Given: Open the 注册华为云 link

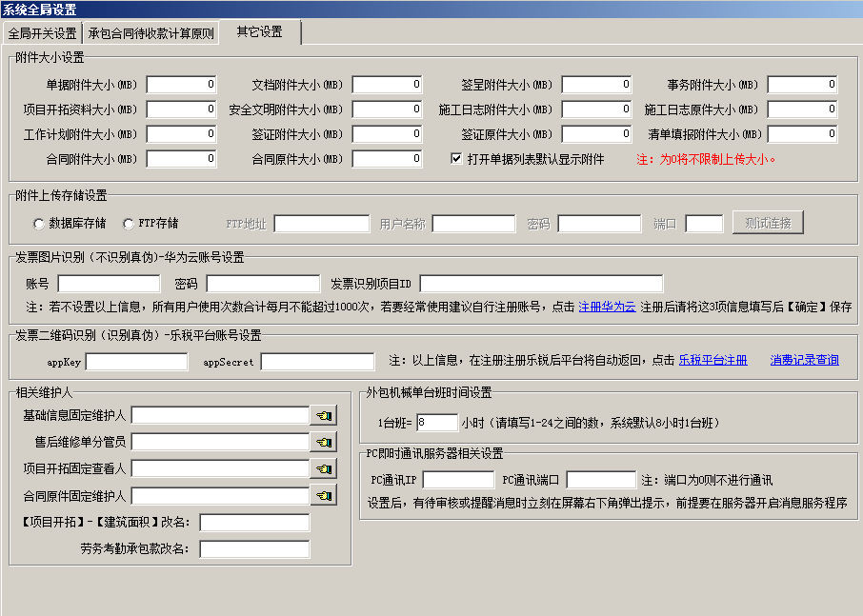Looking at the screenshot, I should pos(607,307).
